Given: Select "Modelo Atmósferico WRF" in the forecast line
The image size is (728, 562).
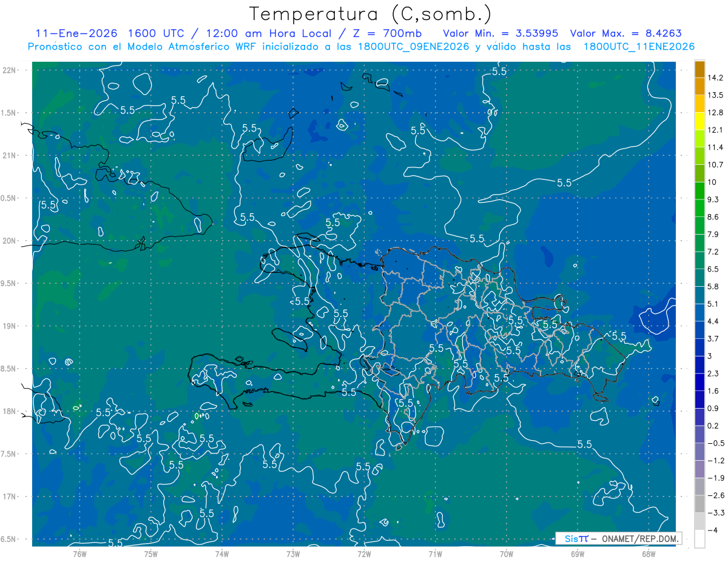Looking at the screenshot, I should coord(184,47).
